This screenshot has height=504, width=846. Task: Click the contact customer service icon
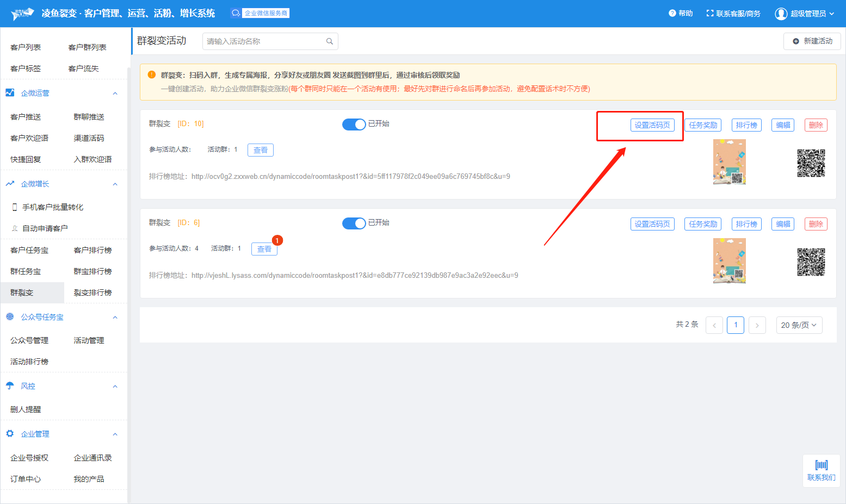click(709, 13)
